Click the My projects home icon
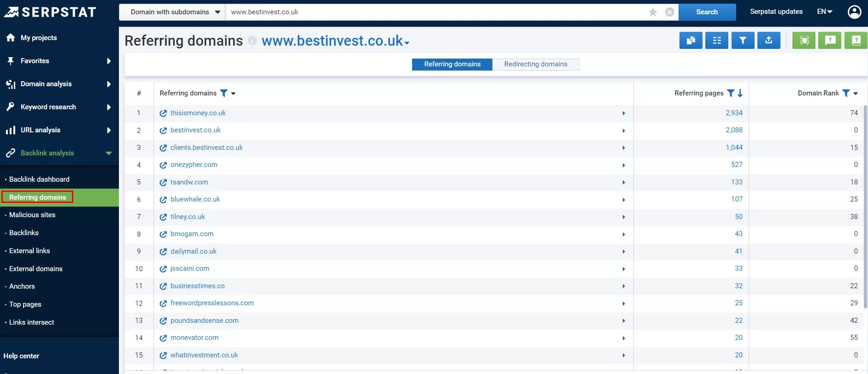 coord(11,38)
